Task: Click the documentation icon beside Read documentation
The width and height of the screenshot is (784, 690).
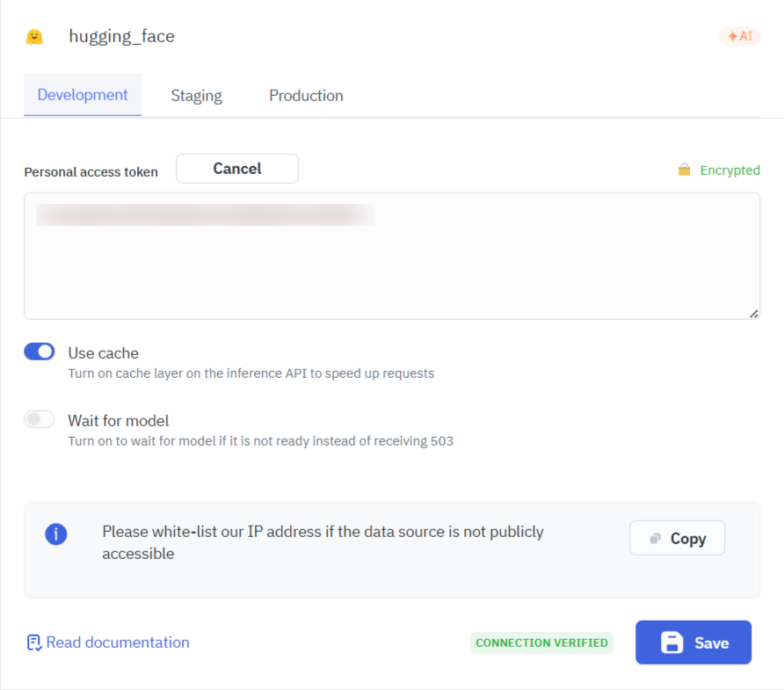Action: (34, 643)
